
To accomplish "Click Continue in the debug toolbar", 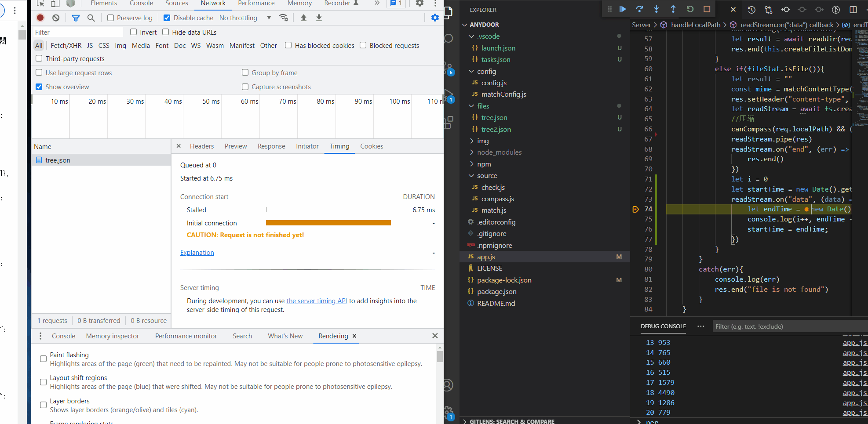I will 623,9.
